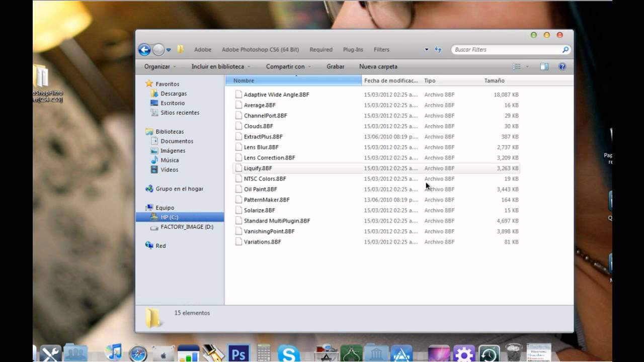
Task: Select file Average.8BF
Action: tap(260, 105)
